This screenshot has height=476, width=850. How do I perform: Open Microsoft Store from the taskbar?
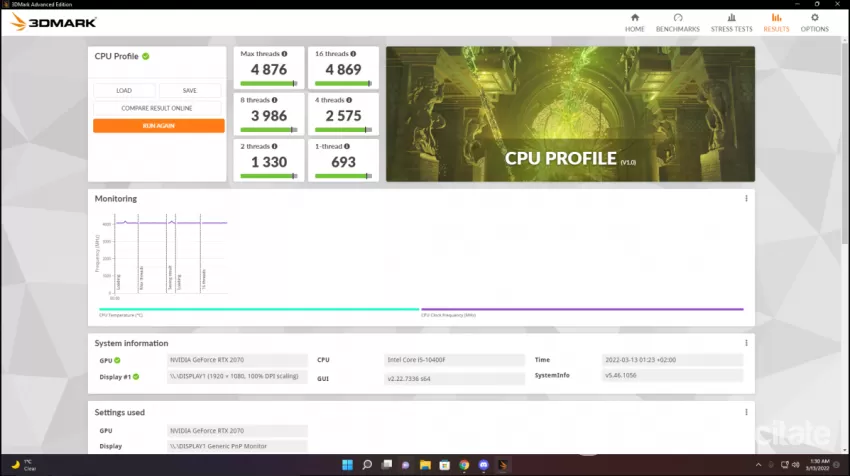[x=445, y=465]
